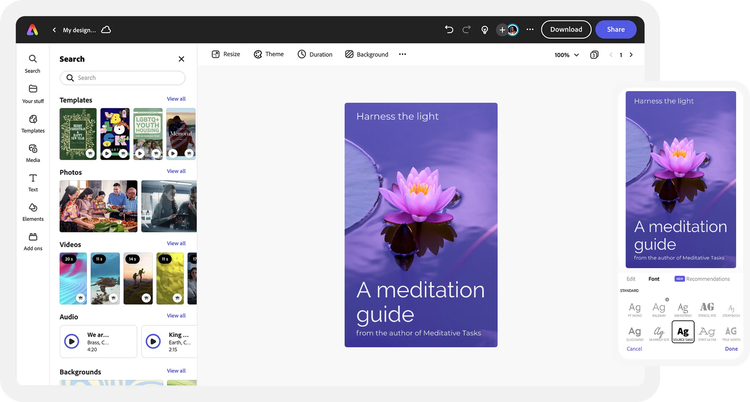750x402 pixels.
Task: Open Add ons in the sidebar
Action: tap(33, 242)
